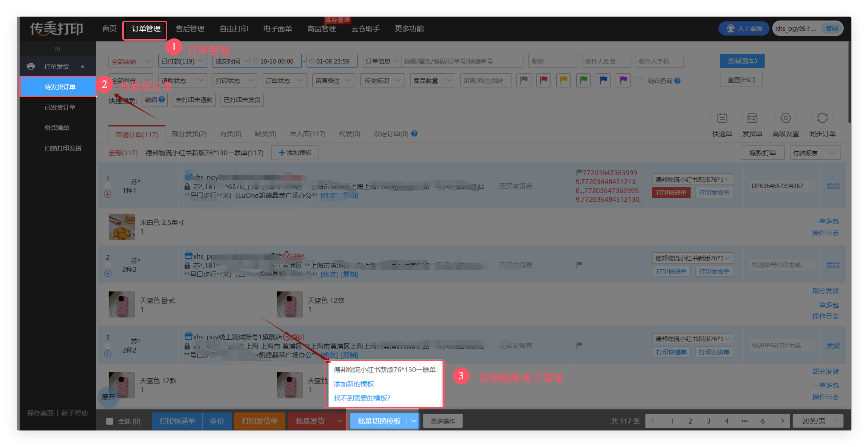Open the 全部店铺 dropdown

pyautogui.click(x=131, y=61)
